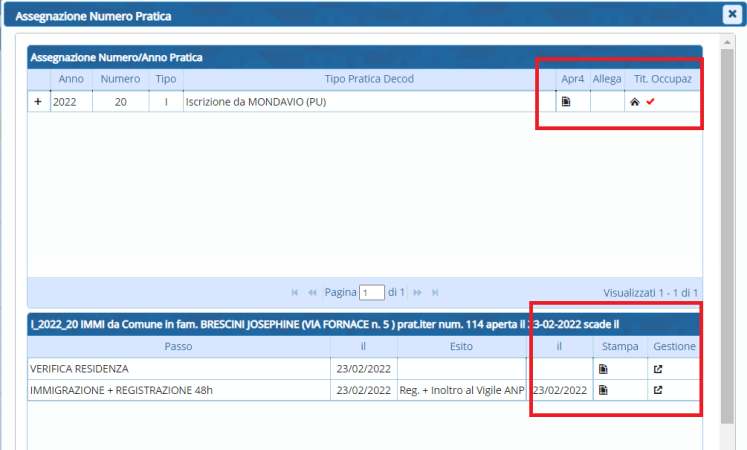Click the red checkmark in Tit. Occupaz column
Viewport: 747px width, 450px height.
[x=650, y=102]
